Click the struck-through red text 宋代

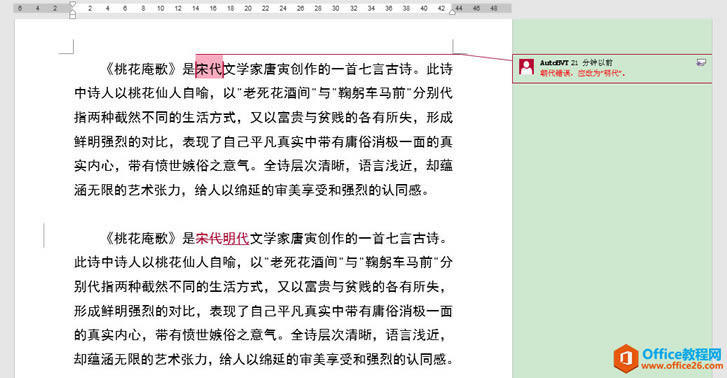(209, 238)
